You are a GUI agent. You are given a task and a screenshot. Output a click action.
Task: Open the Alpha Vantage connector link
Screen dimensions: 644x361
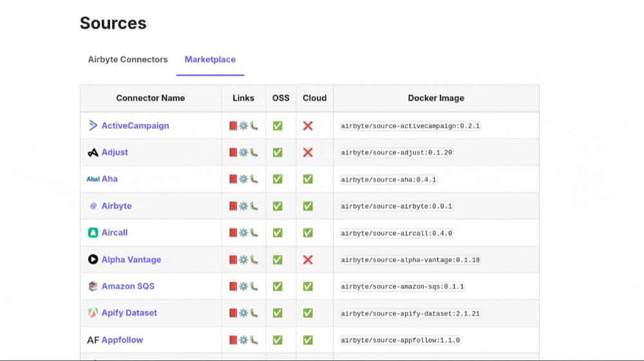pyautogui.click(x=131, y=259)
